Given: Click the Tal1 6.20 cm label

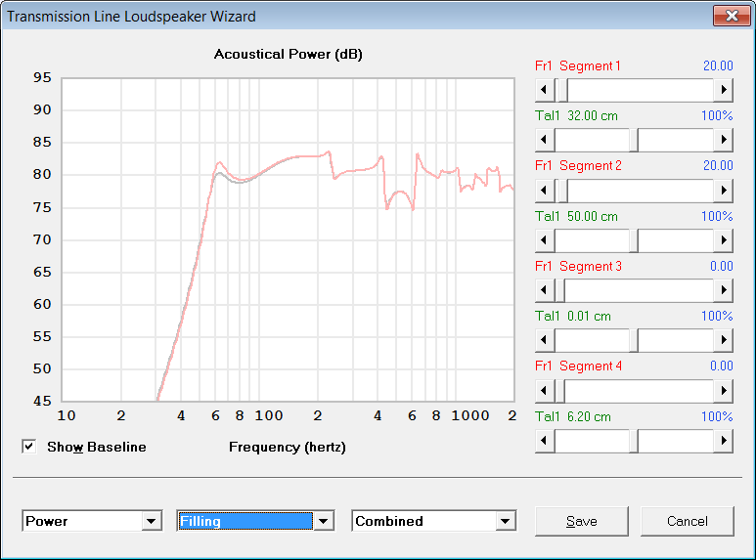Looking at the screenshot, I should (x=573, y=417).
